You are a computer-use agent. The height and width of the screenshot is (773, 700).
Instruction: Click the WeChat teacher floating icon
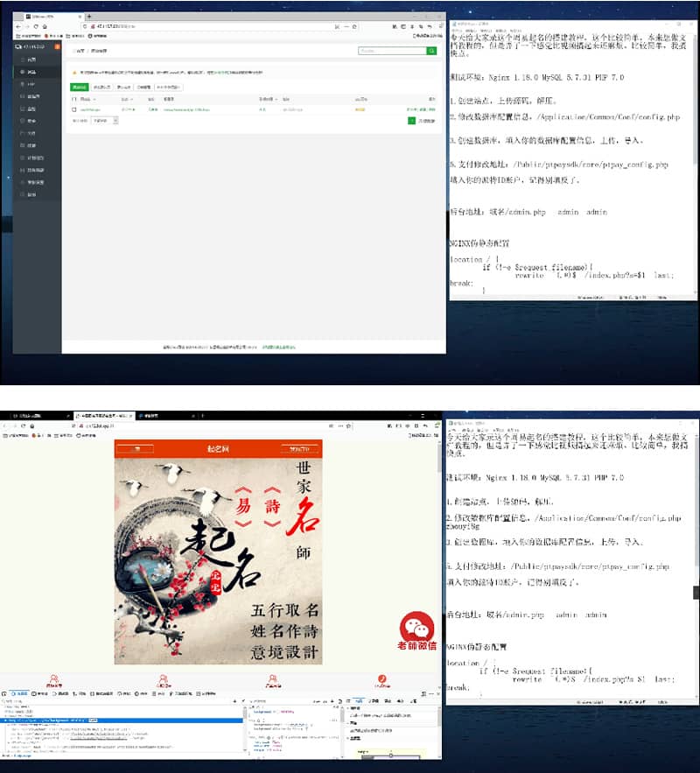click(416, 630)
